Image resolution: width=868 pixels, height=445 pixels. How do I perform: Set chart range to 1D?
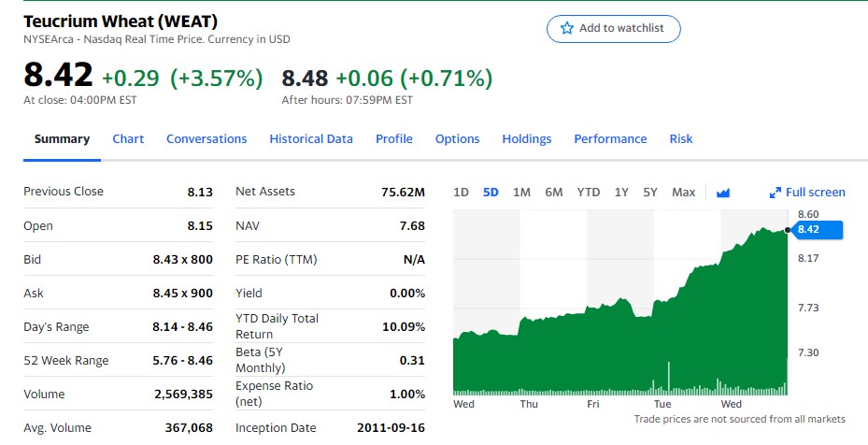pos(461,193)
